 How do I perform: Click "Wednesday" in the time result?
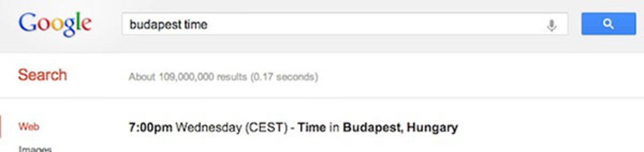(208, 128)
